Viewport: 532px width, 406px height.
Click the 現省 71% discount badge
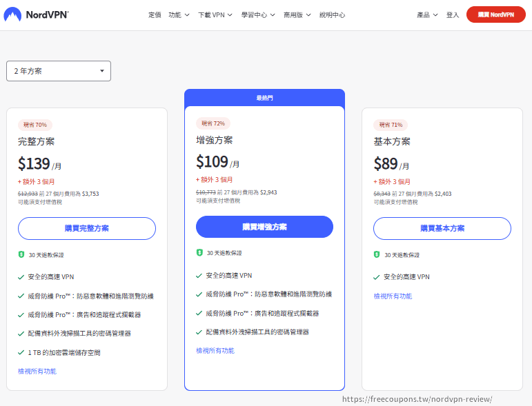pos(391,125)
